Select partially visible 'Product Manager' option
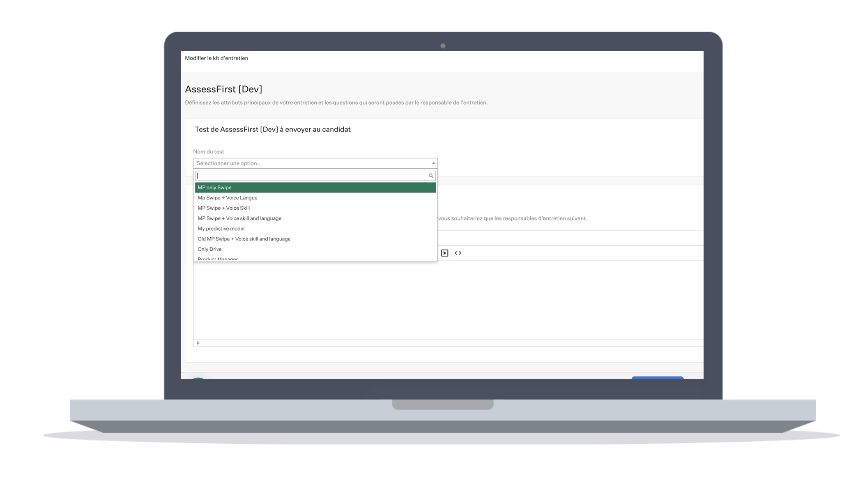This screenshot has width=865, height=504. [x=218, y=259]
